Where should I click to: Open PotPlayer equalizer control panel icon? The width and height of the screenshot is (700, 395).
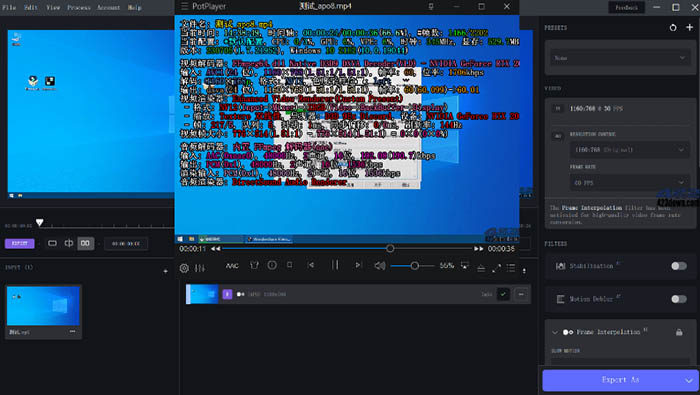200,268
